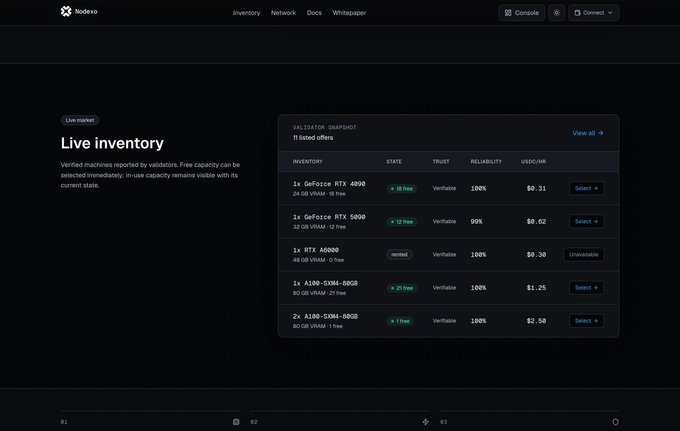This screenshot has height=431, width=680.
Task: Click the 1x GeForce RTX 4090 title
Action: coord(329,184)
